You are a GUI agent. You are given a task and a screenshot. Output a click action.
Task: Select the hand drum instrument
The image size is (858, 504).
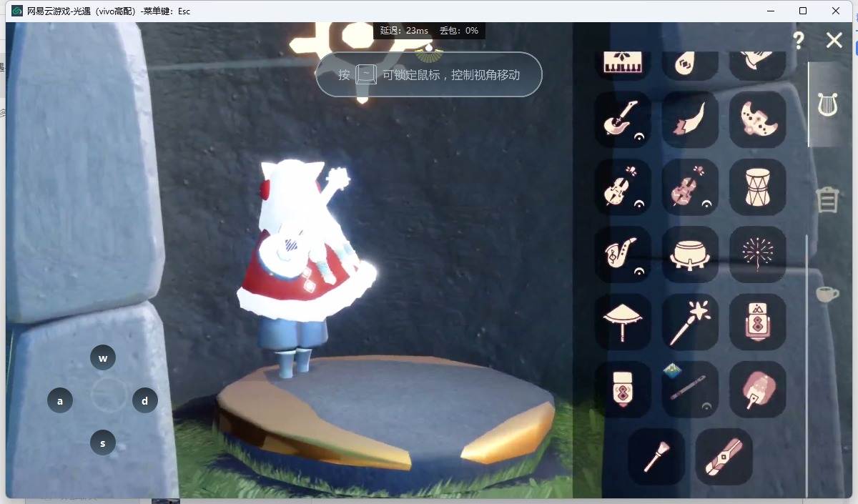click(758, 187)
